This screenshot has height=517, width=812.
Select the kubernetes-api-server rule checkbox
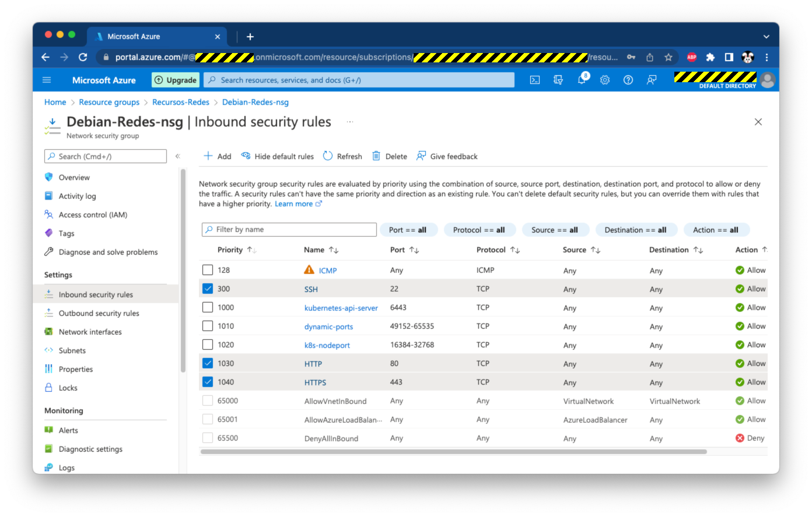[x=208, y=307]
